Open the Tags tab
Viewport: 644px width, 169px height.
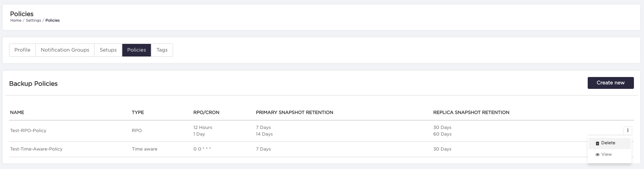[x=162, y=50]
